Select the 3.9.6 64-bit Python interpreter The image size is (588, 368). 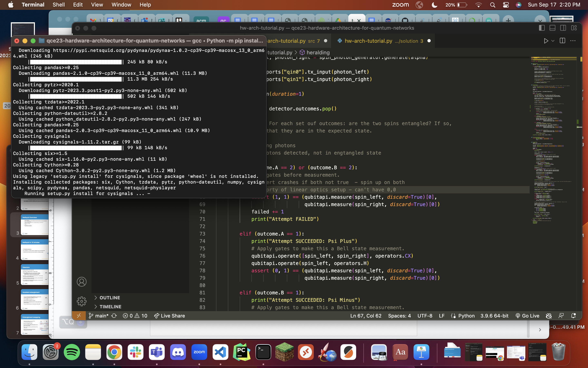(x=494, y=316)
